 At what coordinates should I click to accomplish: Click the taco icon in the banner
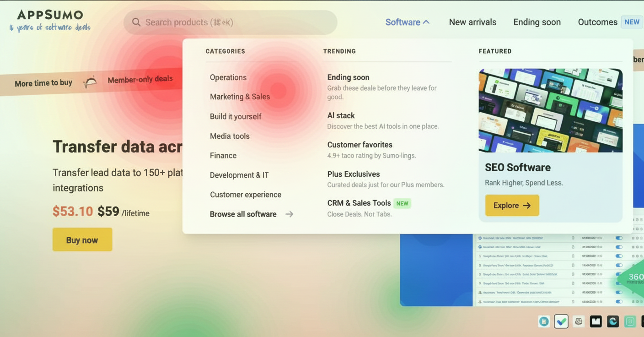tap(90, 82)
